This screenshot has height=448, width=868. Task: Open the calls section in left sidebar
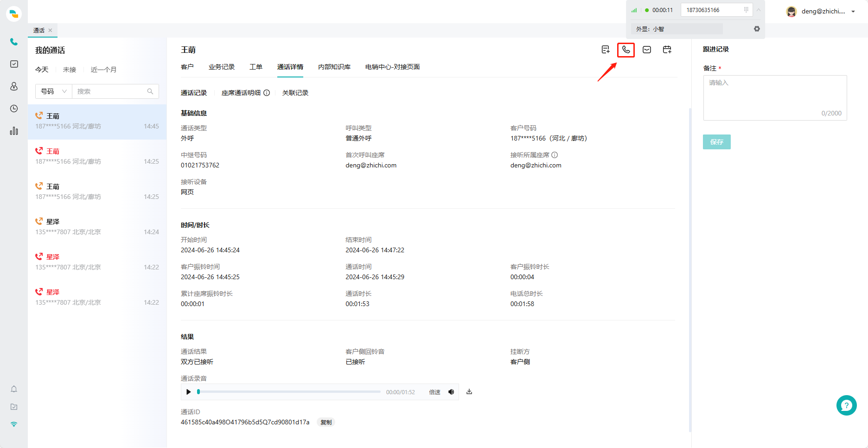click(14, 42)
